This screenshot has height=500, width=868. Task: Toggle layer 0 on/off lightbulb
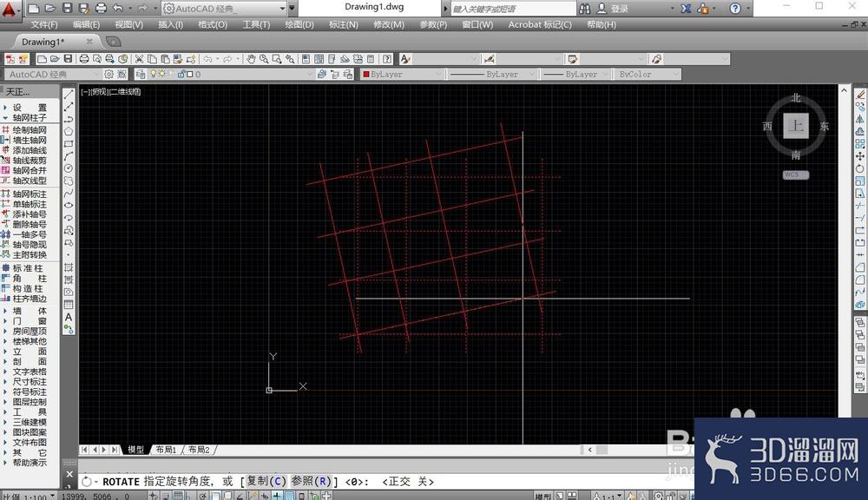(154, 74)
